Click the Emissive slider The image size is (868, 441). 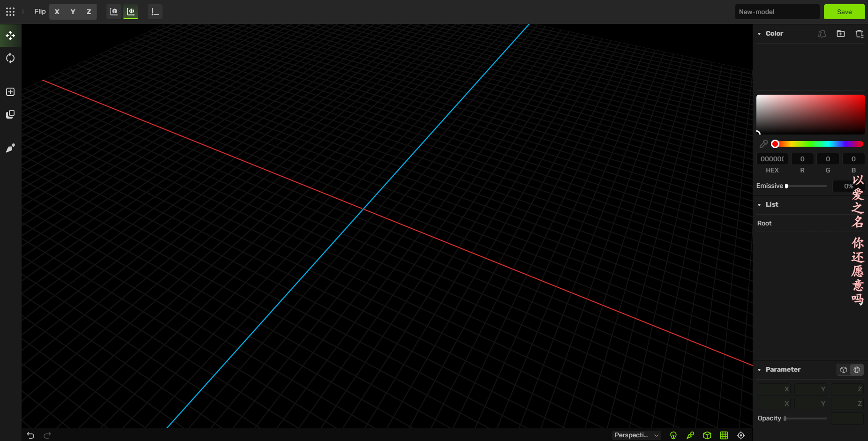click(x=807, y=186)
